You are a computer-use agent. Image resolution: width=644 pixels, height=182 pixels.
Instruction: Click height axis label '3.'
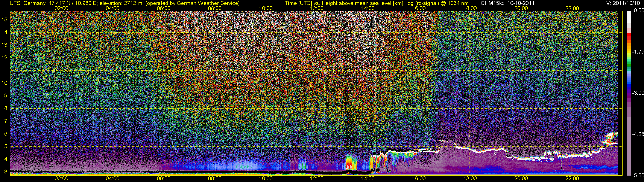pos(6,172)
